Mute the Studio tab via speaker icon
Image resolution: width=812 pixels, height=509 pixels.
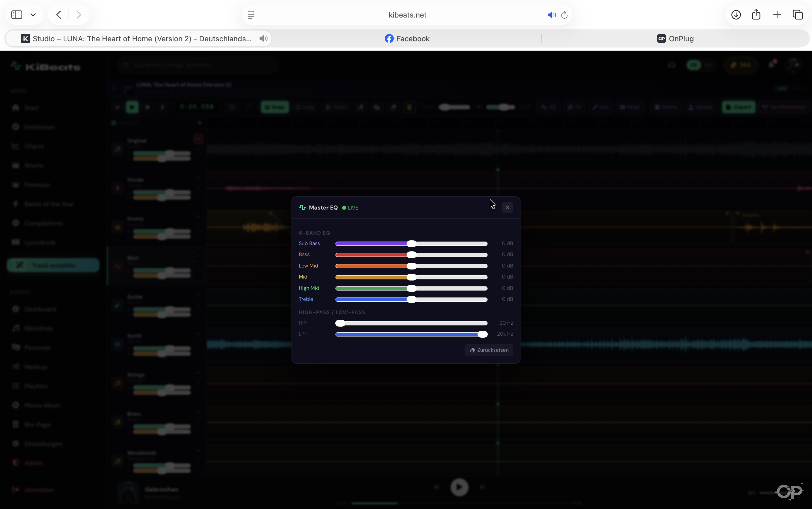264,39
